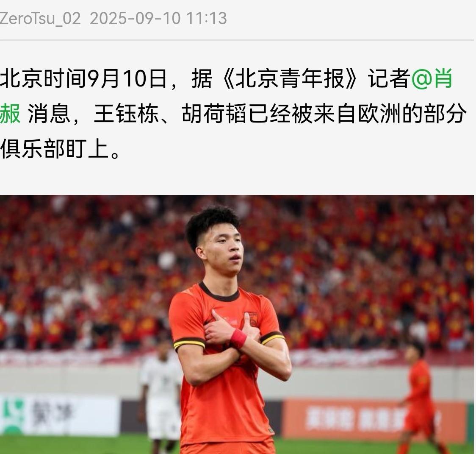Tap the green 赧 mention continuation text
Image resolution: width=476 pixels, height=454 pixels.
(10, 114)
